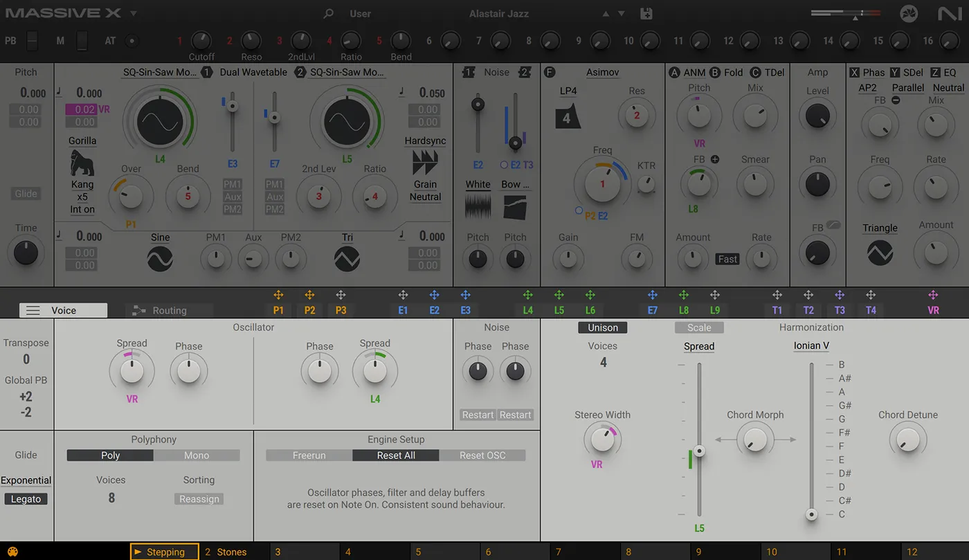Click the move handle above VR
The image size is (969, 560).
click(933, 296)
